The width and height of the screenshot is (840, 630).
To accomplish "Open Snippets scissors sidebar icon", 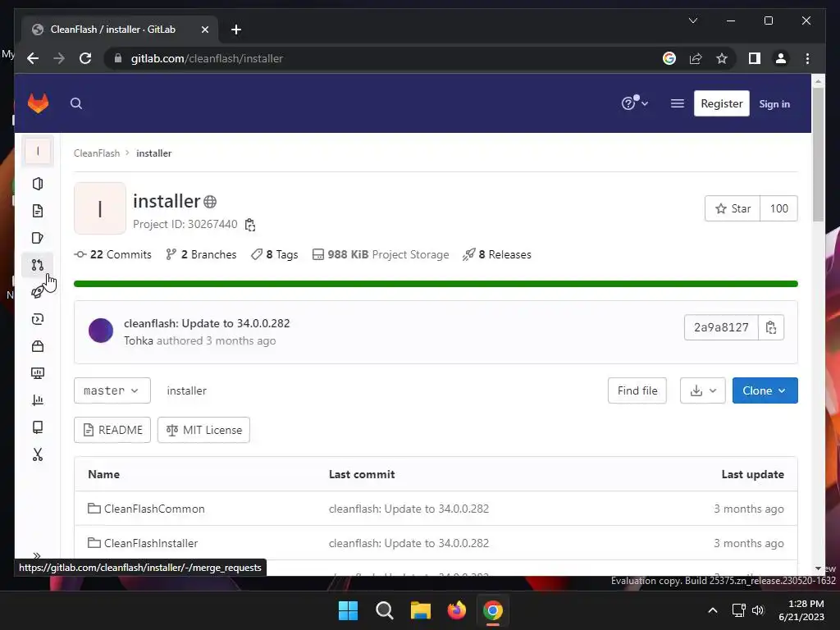I will [38, 454].
